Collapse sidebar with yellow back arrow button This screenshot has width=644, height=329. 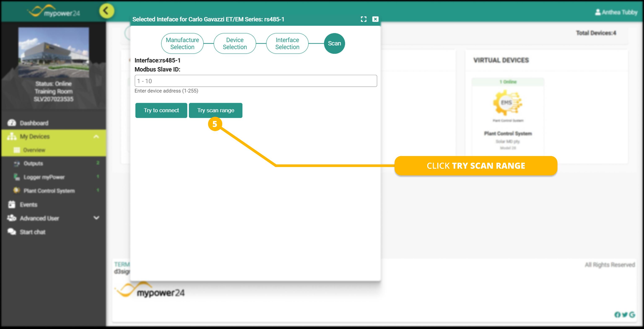(106, 11)
